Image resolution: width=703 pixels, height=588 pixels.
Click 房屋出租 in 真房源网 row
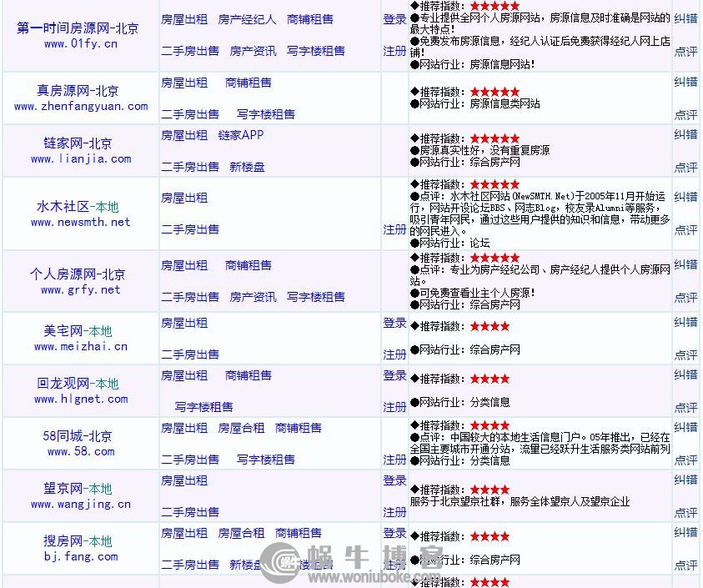(x=184, y=83)
